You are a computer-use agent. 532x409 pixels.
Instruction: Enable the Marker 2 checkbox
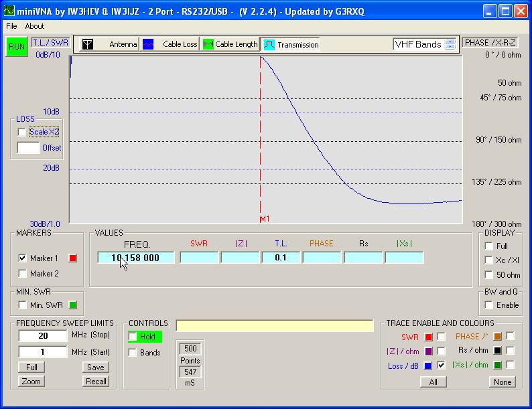tap(23, 273)
